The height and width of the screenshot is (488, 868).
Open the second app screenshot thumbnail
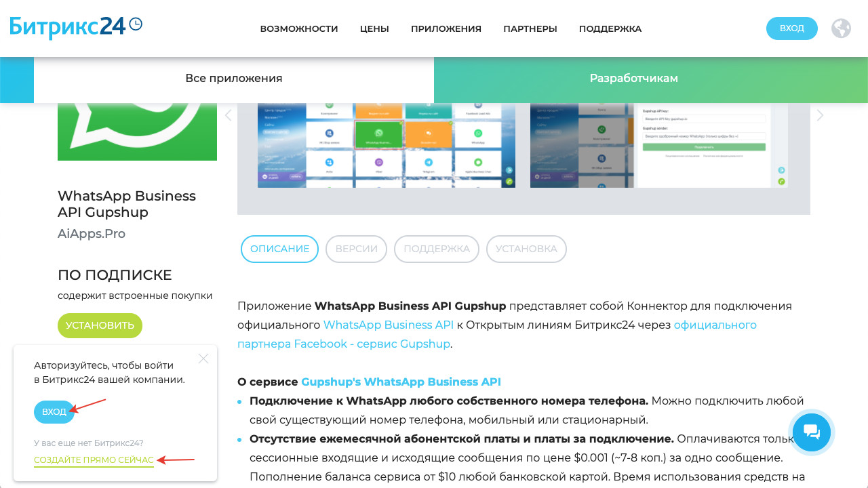pos(659,145)
